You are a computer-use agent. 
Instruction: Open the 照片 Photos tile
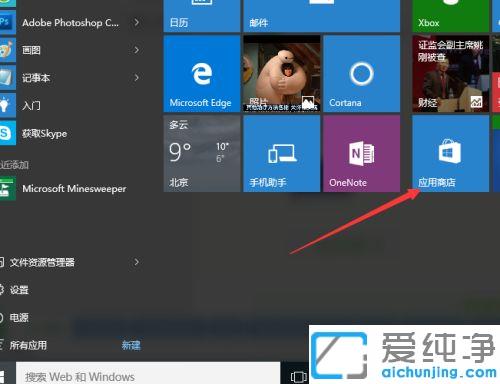click(x=282, y=74)
